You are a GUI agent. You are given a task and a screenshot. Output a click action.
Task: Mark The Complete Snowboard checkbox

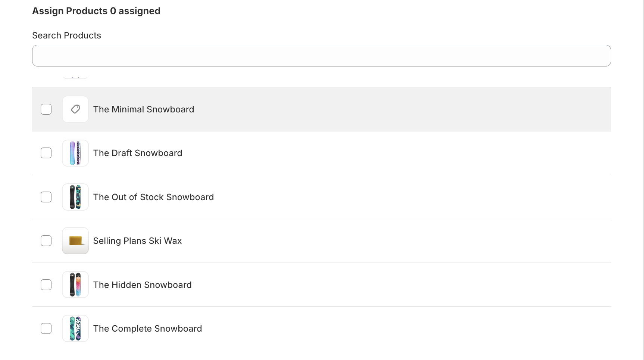(46, 328)
